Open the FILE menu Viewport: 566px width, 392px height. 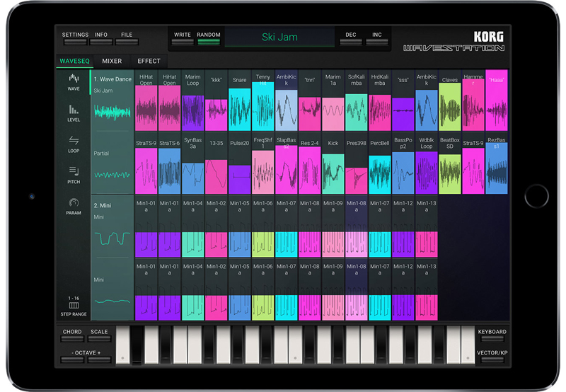(127, 38)
